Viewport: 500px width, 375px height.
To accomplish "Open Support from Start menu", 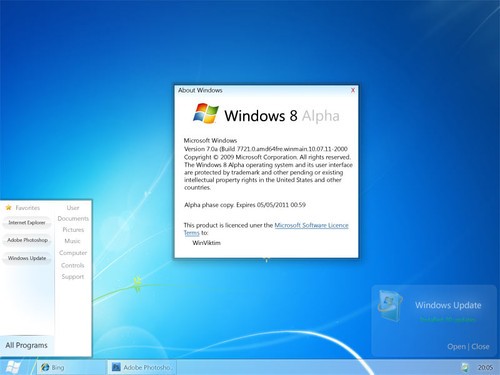I will (x=73, y=277).
